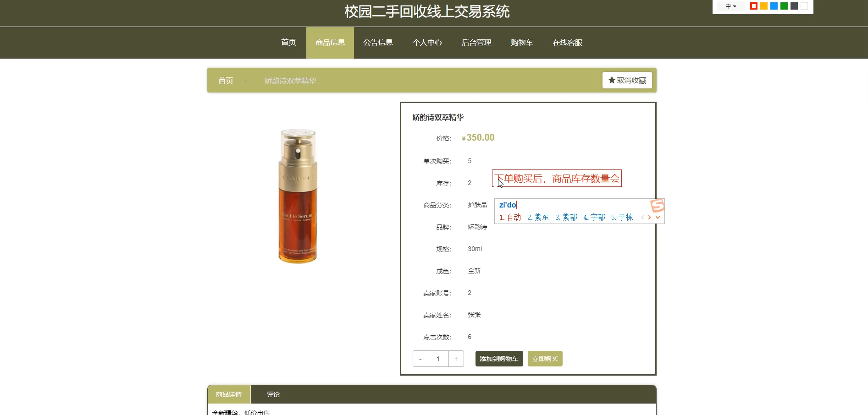Open the 商品信息 navigation tab
This screenshot has height=415, width=868.
(330, 43)
